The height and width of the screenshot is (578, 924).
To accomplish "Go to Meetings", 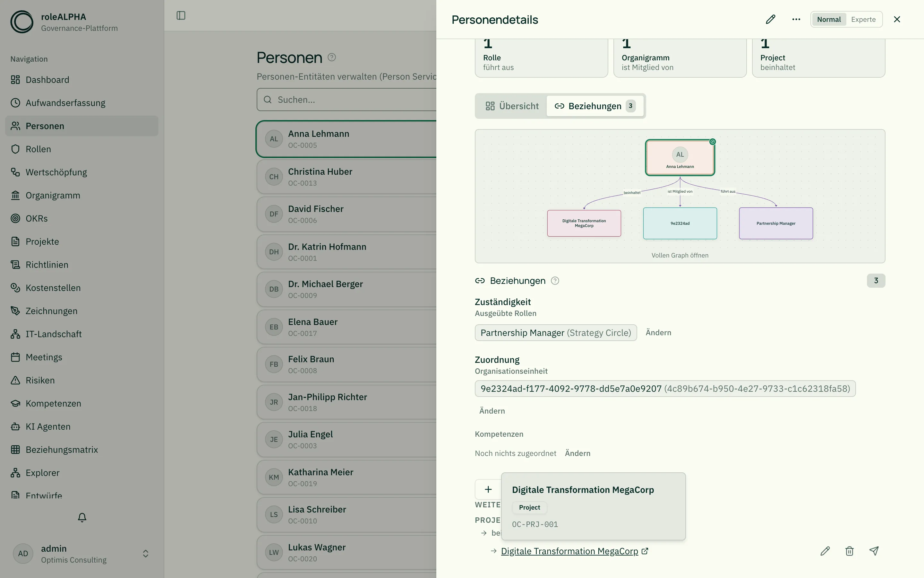I will coord(82,357).
